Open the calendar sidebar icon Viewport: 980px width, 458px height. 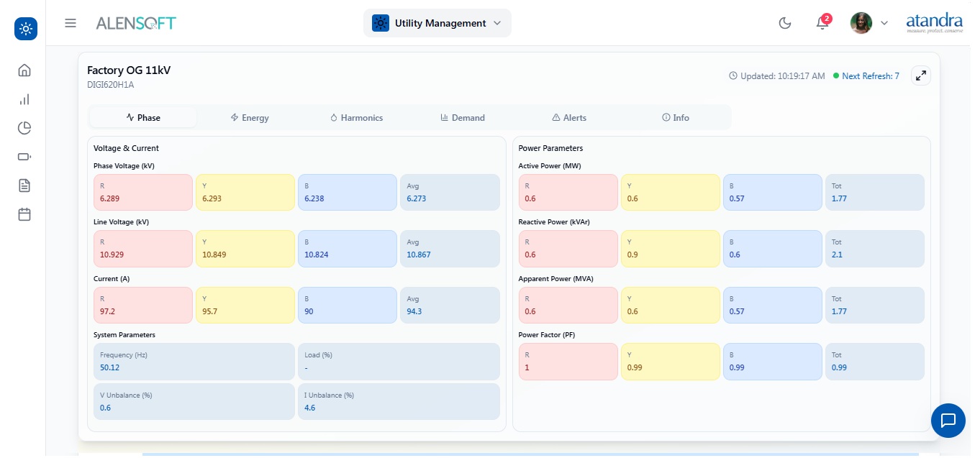pyautogui.click(x=24, y=214)
